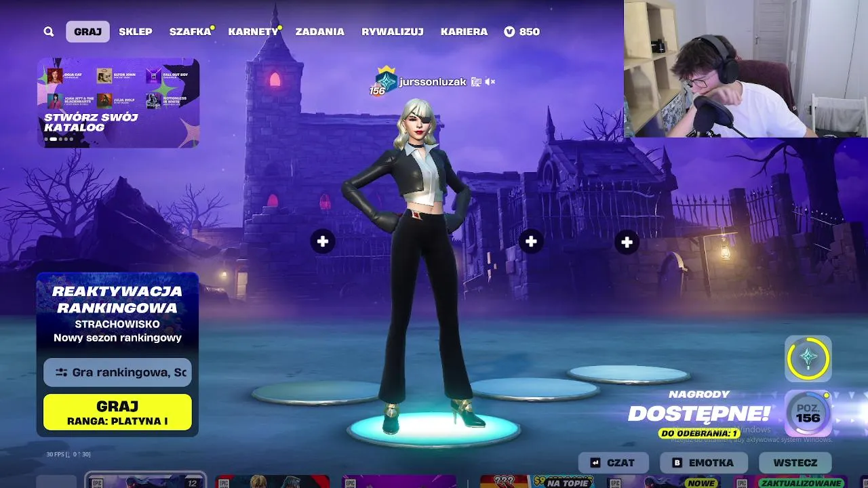Click the V-Bucks coin icon
The width and height of the screenshot is (868, 488).
[x=510, y=32]
